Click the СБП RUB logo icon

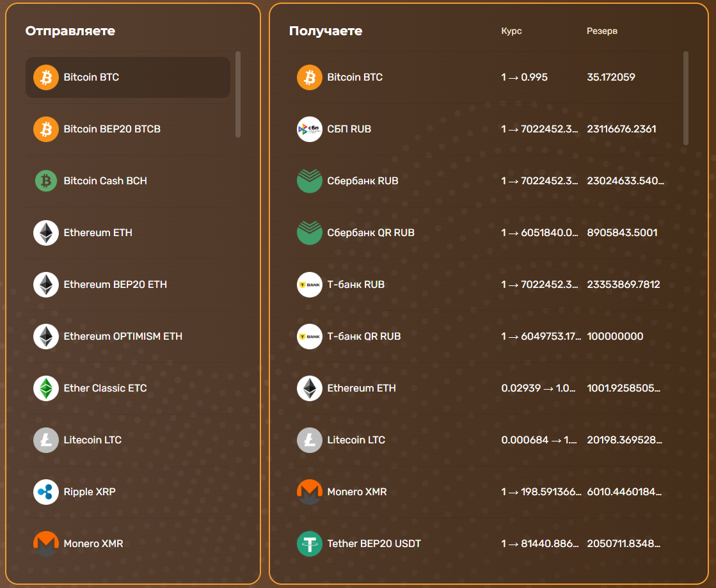pyautogui.click(x=310, y=129)
